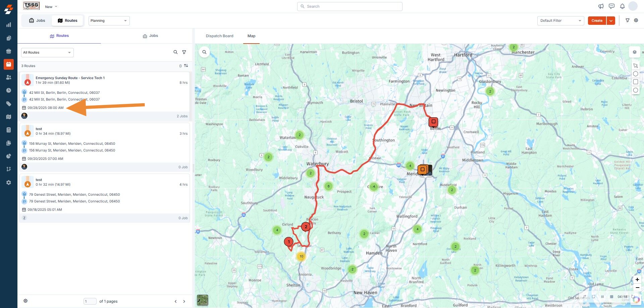644x308 pixels.
Task: Sort the routes list with the arrows icon
Action: 186,66
